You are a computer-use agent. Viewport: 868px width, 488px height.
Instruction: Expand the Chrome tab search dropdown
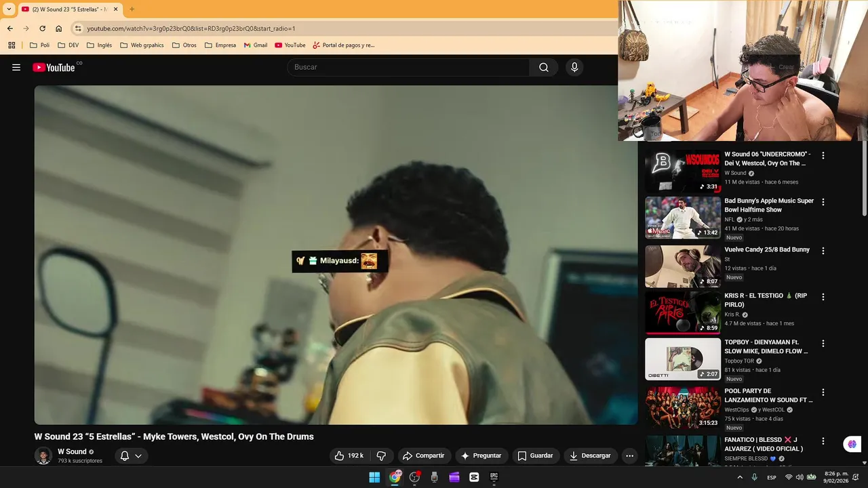tap(9, 9)
